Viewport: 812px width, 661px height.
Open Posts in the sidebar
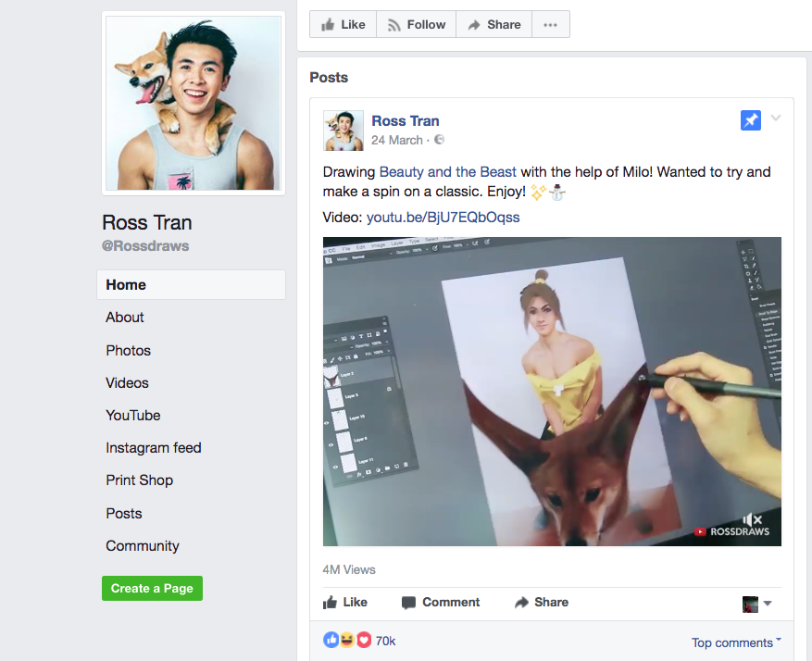point(124,514)
